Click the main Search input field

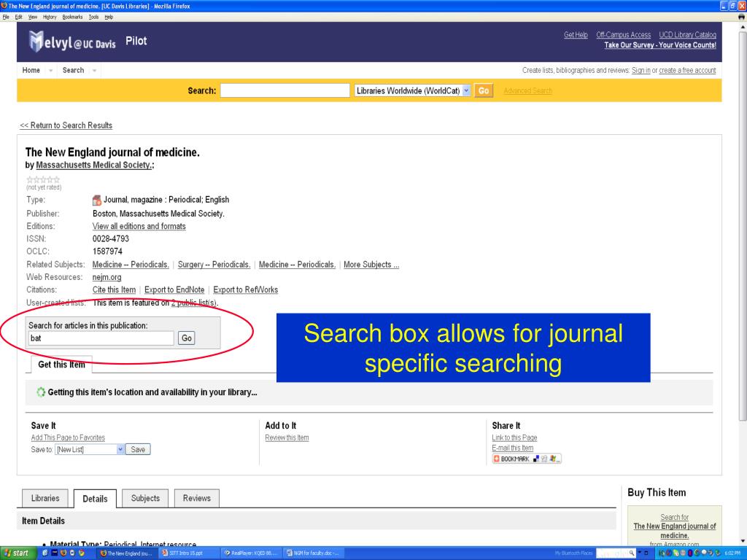click(285, 90)
